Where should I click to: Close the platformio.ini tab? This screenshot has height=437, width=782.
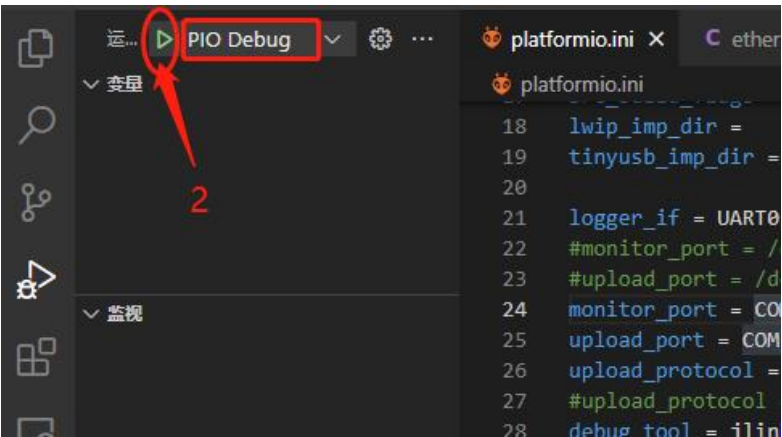click(656, 39)
